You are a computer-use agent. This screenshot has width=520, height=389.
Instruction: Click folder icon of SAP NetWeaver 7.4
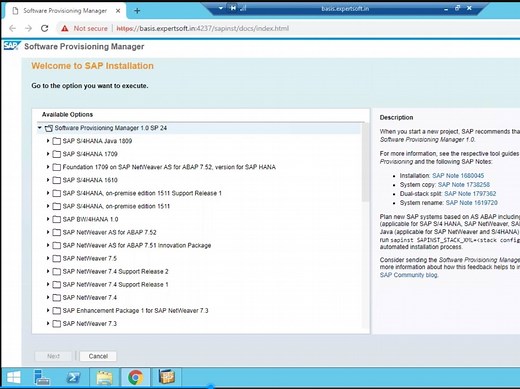pyautogui.click(x=57, y=298)
